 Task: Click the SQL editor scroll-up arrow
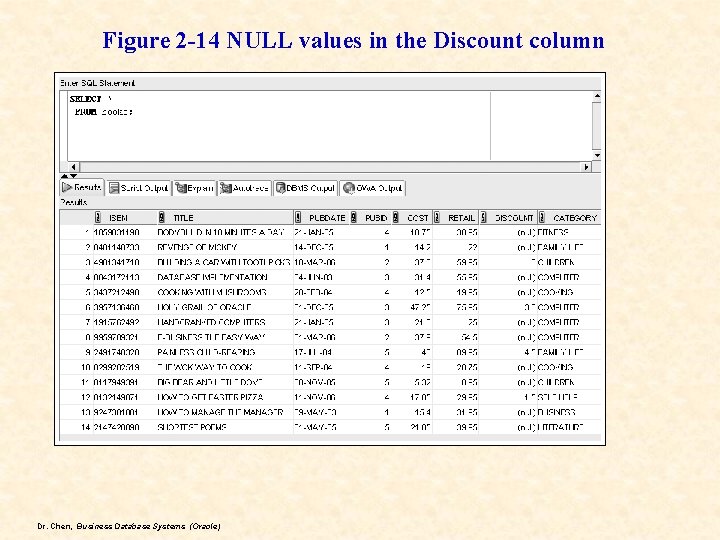596,96
